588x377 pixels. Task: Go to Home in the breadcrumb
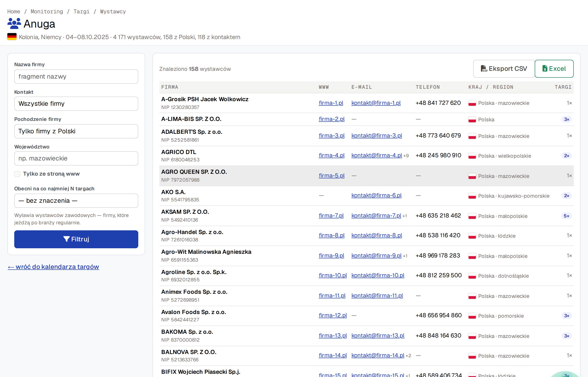pos(14,11)
